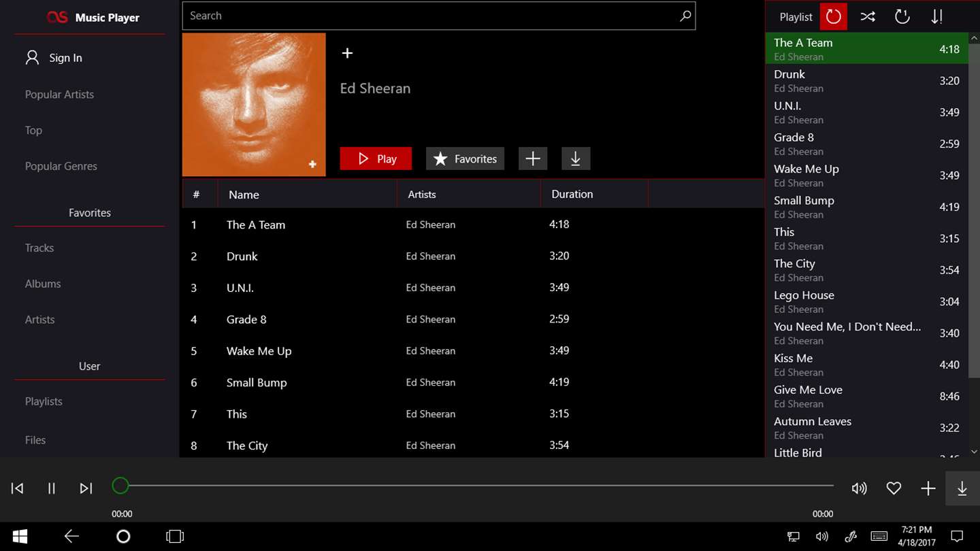Image resolution: width=980 pixels, height=551 pixels.
Task: Click small plus on album cover
Action: click(312, 164)
